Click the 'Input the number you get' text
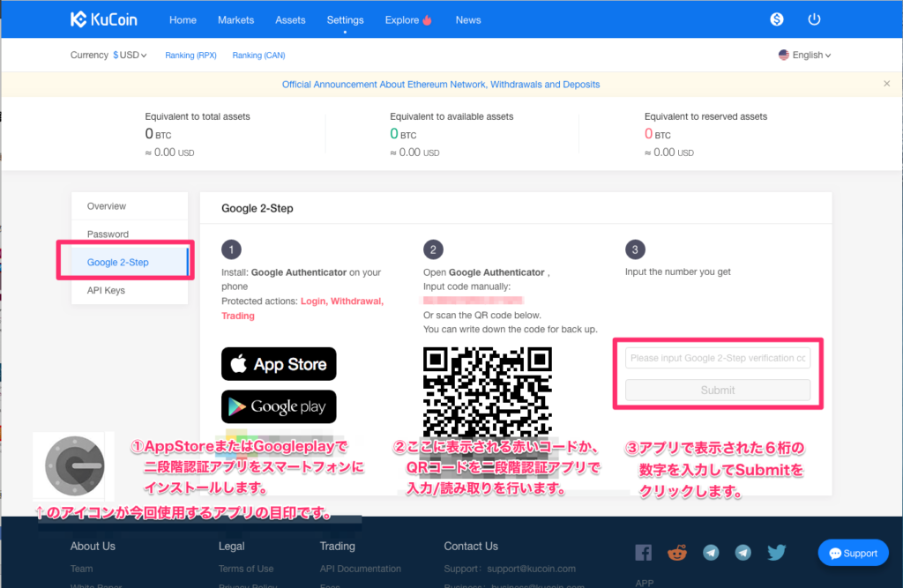This screenshot has width=903, height=588. 678,272
